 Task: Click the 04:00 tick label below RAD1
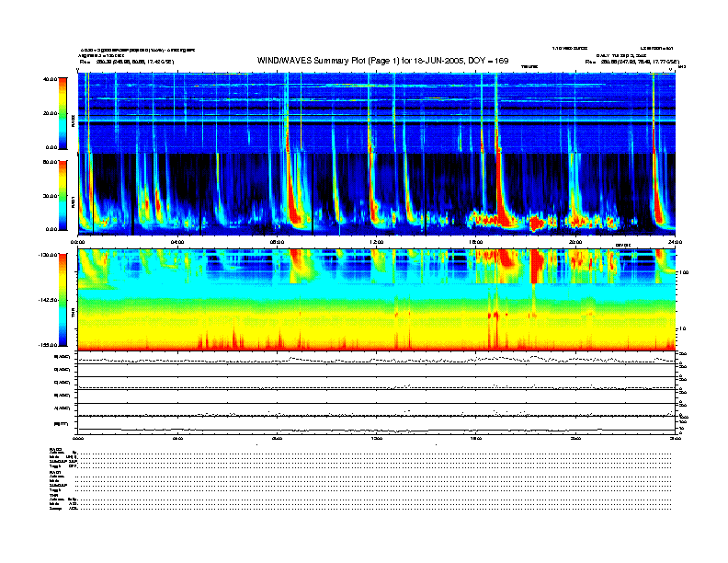click(x=177, y=242)
